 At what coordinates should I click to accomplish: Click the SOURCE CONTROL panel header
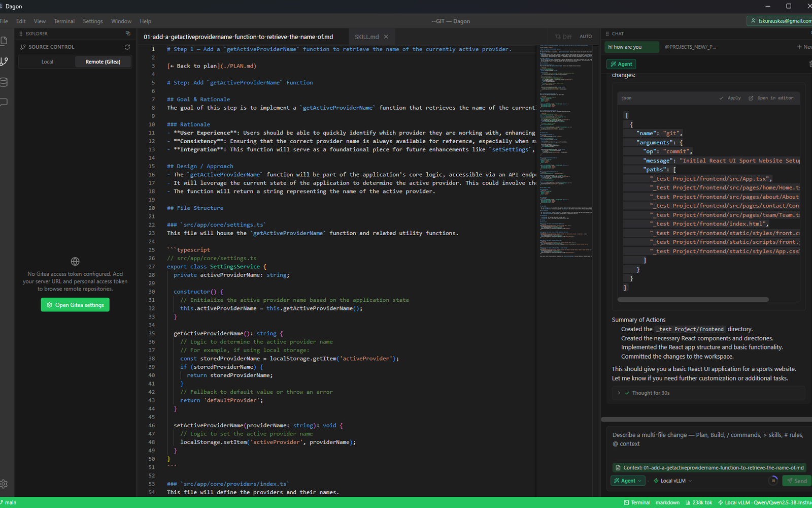(75, 47)
